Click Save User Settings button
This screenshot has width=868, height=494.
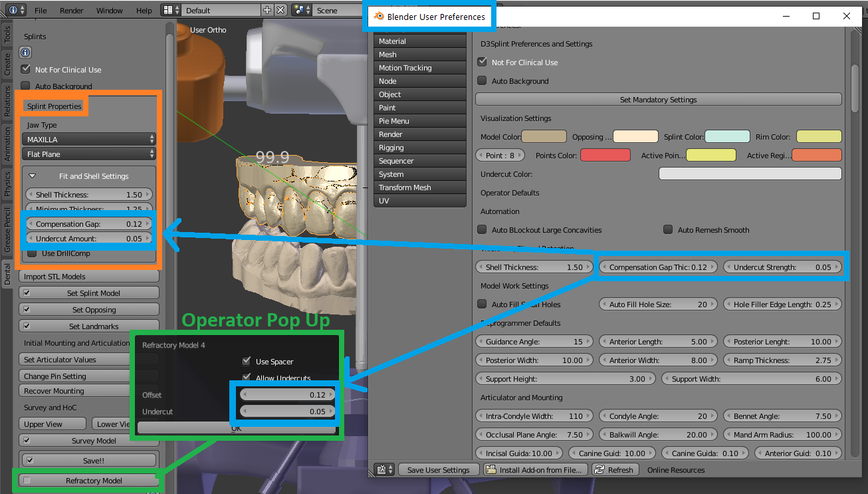pyautogui.click(x=438, y=469)
